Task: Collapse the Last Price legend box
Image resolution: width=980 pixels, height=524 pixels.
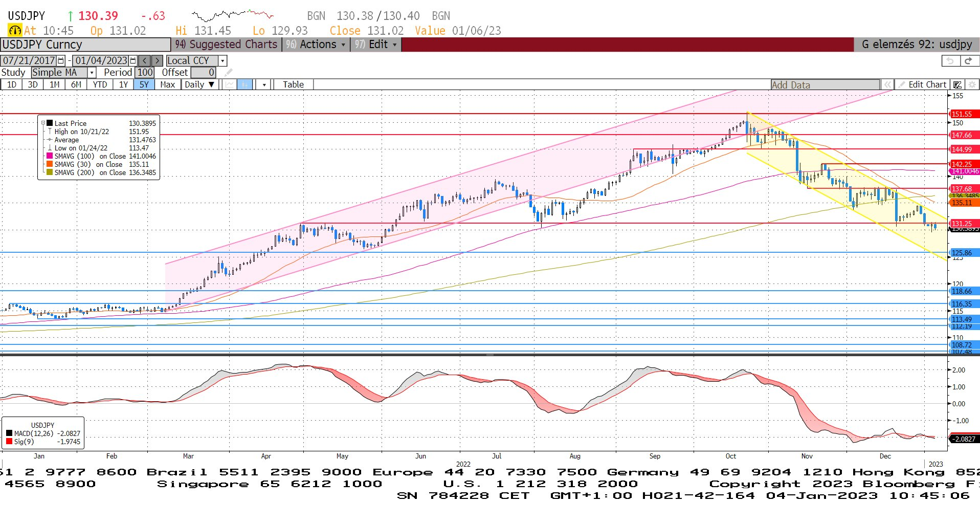Action: point(43,123)
